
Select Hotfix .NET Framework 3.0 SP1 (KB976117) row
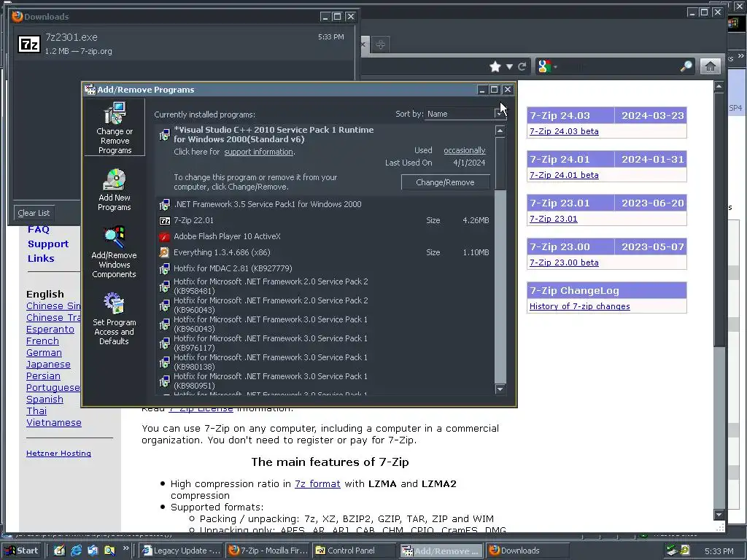coord(325,343)
